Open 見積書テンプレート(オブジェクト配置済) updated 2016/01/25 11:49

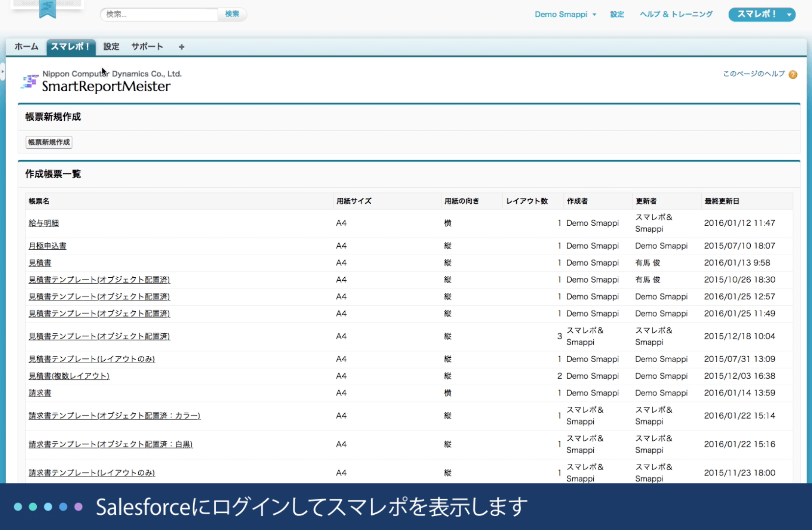point(99,314)
